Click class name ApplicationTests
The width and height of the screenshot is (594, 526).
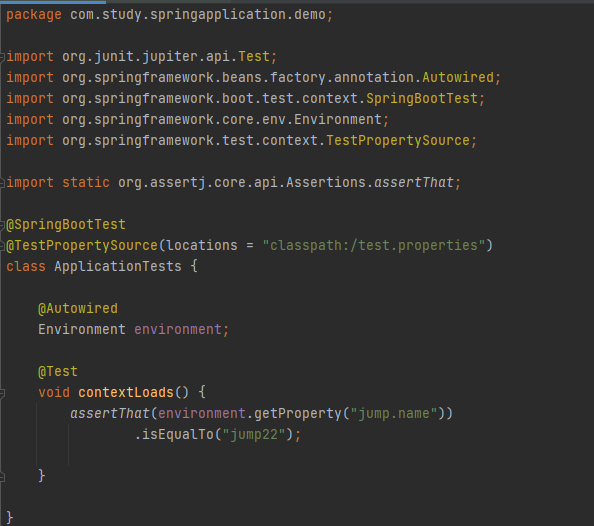118,266
